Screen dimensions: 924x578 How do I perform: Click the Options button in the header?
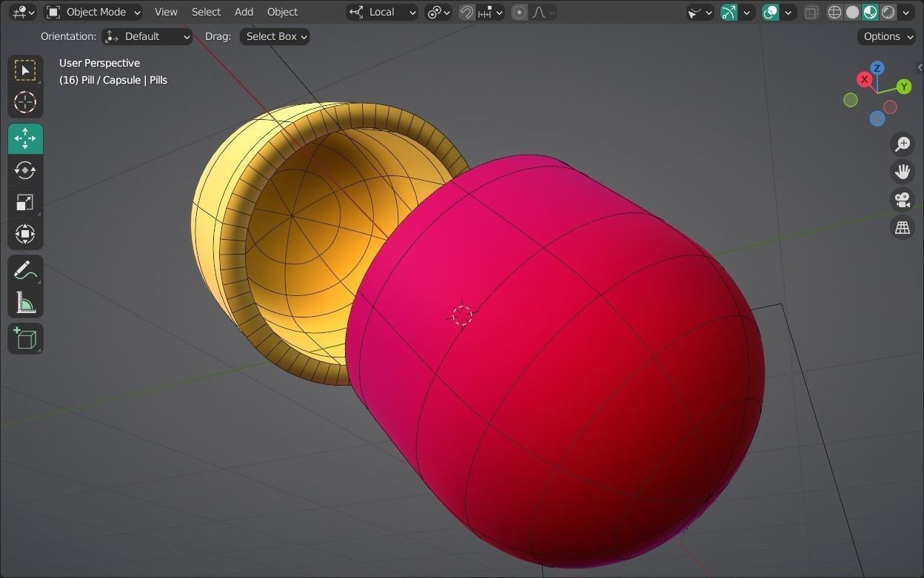click(885, 36)
